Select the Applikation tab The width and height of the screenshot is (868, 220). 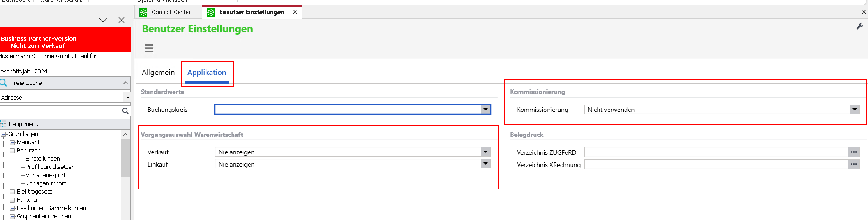(x=206, y=73)
